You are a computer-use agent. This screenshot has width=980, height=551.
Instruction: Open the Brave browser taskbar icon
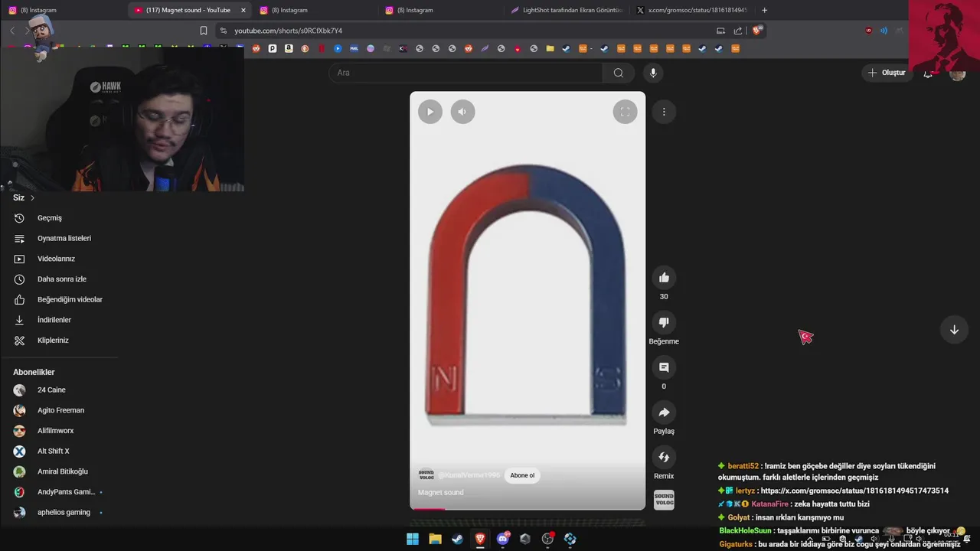pos(480,539)
